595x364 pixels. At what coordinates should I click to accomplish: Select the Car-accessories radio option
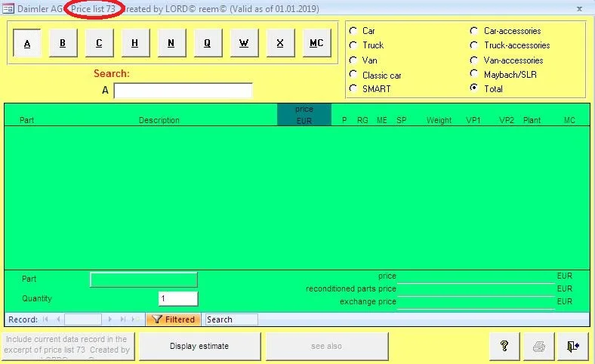(474, 30)
